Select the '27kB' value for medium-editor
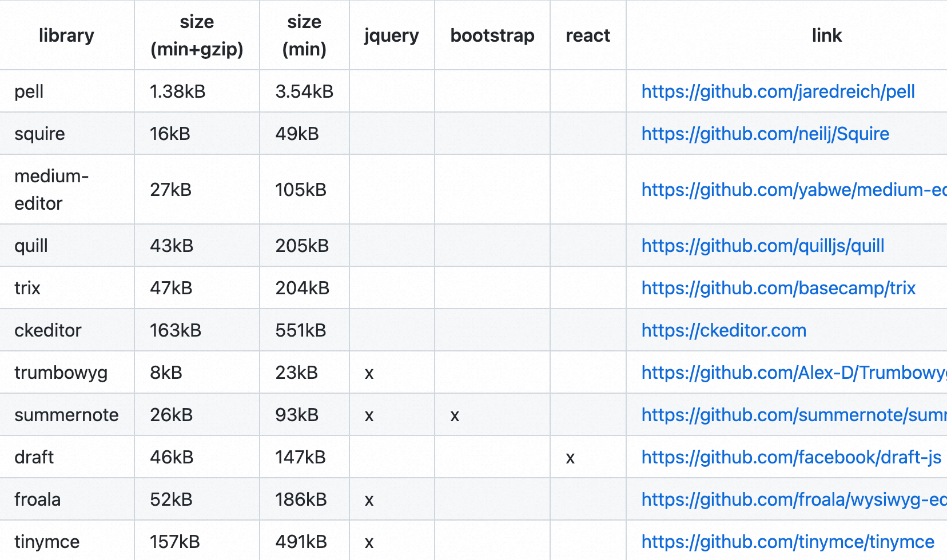Image resolution: width=947 pixels, height=560 pixels. [x=170, y=190]
